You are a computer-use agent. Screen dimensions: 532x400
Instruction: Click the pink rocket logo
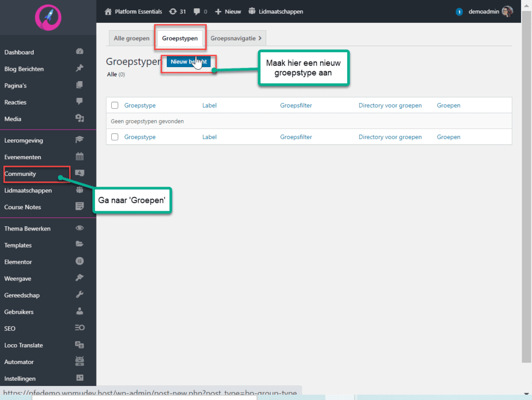[48, 17]
